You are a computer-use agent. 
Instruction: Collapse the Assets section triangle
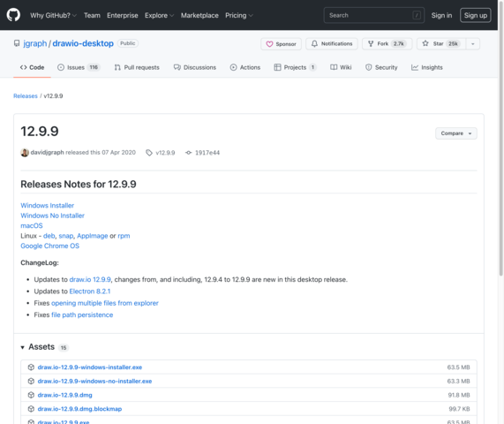click(22, 347)
